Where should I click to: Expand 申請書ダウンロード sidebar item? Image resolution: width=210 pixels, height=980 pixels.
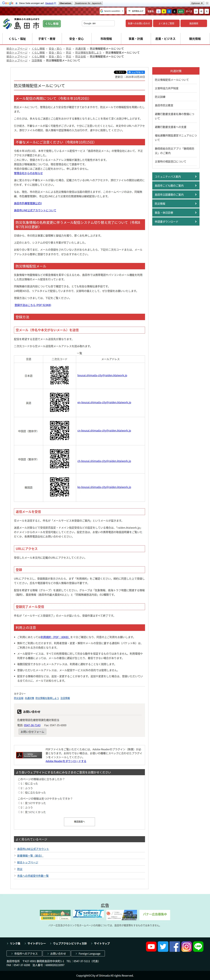click(x=176, y=221)
